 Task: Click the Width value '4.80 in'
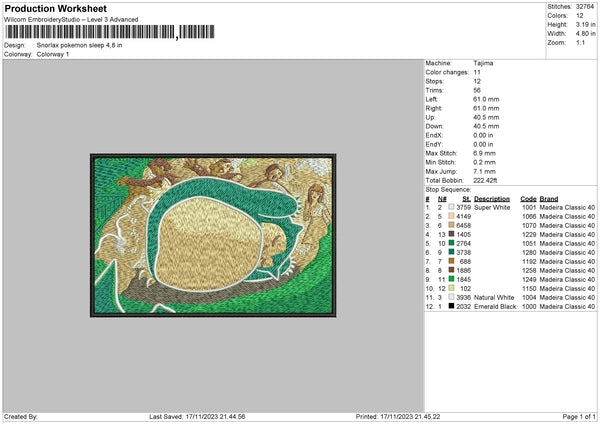pos(585,34)
